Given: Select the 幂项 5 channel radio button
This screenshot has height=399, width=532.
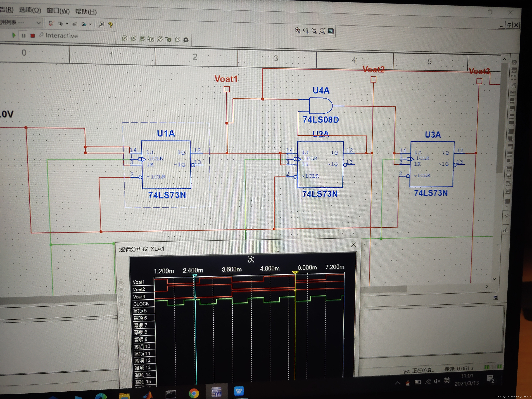Looking at the screenshot, I should coord(122,312).
